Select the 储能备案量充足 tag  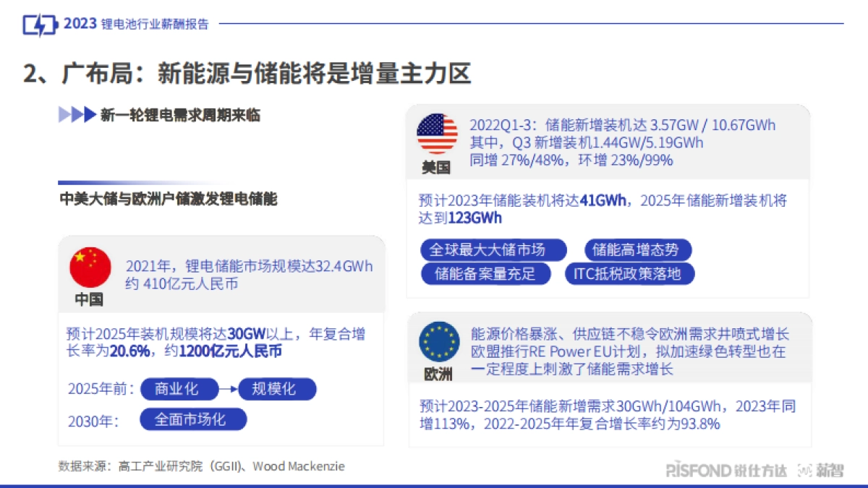click(485, 274)
